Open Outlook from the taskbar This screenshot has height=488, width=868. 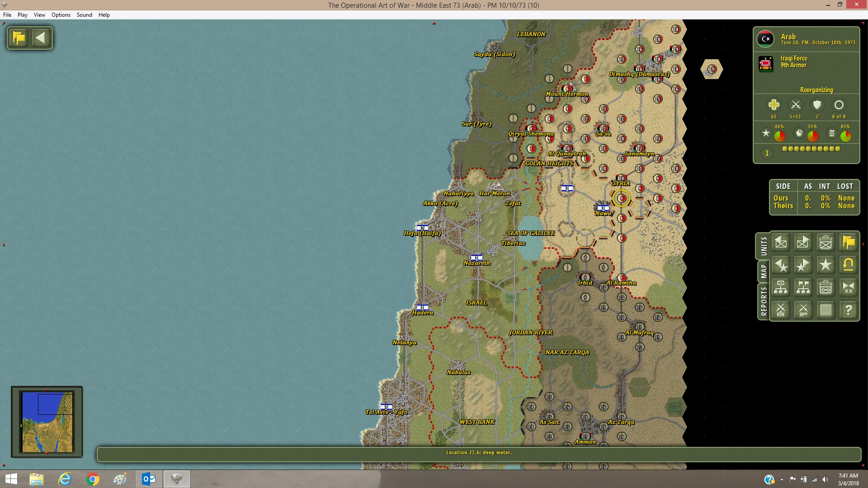point(149,479)
